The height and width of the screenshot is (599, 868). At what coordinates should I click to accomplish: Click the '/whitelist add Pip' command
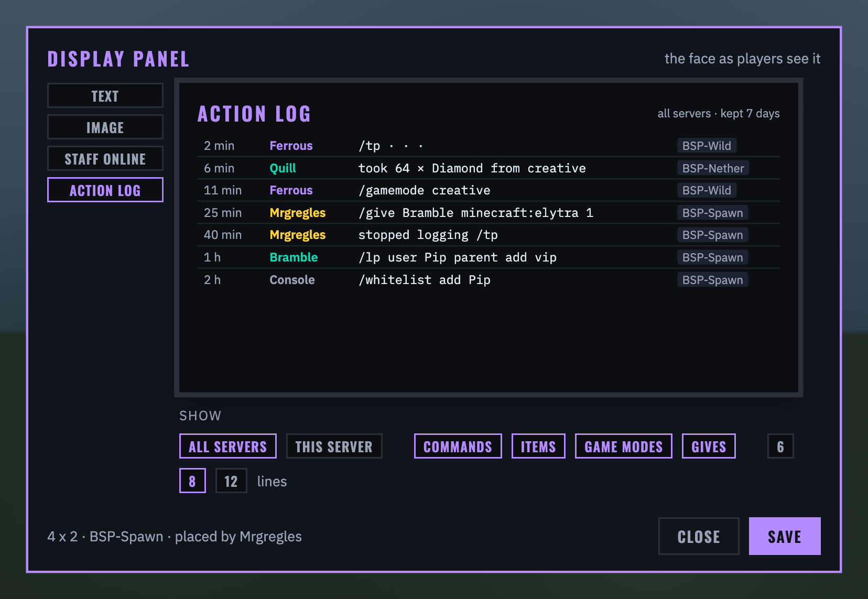(x=425, y=280)
